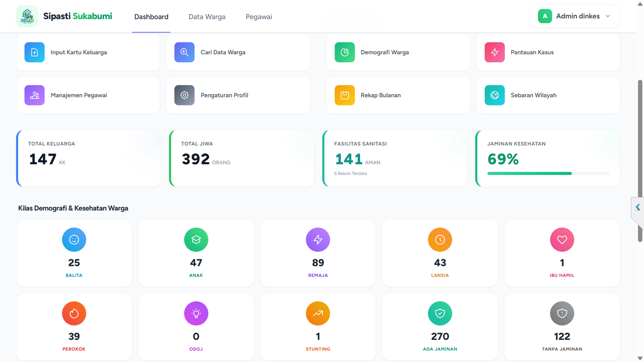Click the Sipasti Sukabumi logo link

[x=64, y=16]
